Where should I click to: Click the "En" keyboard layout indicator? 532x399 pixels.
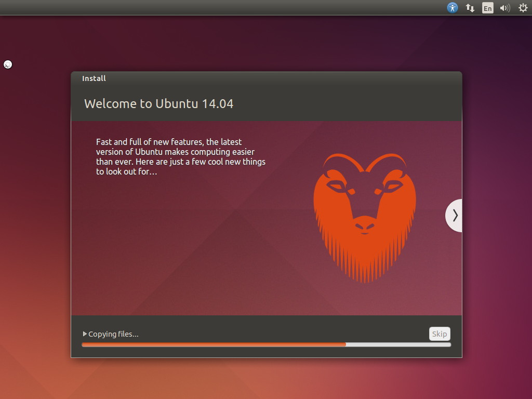(x=487, y=8)
